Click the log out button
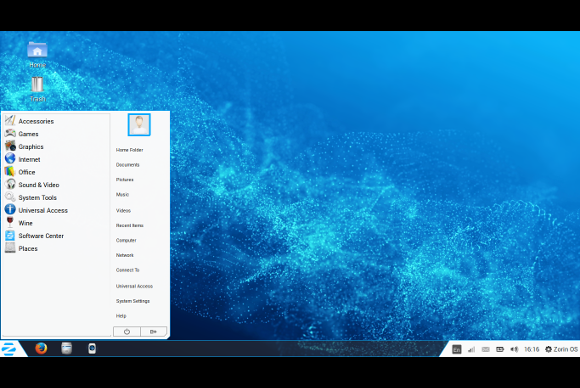 point(154,332)
